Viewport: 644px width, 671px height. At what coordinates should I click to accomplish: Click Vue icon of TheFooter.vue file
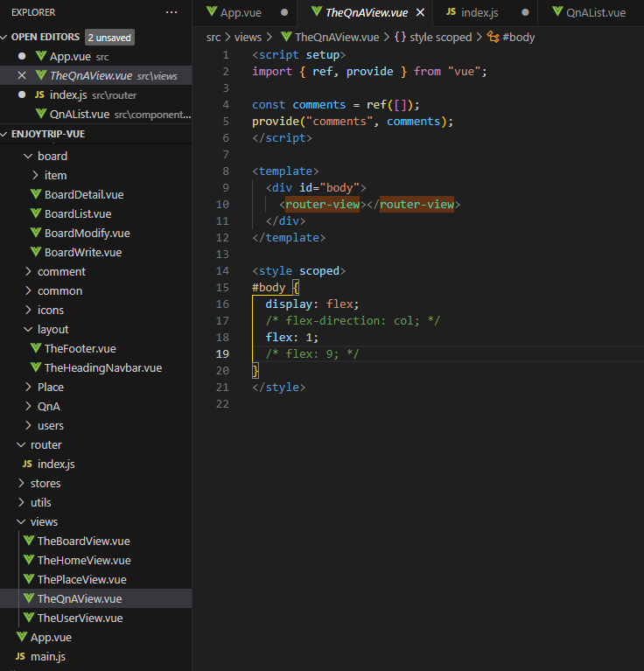point(36,348)
